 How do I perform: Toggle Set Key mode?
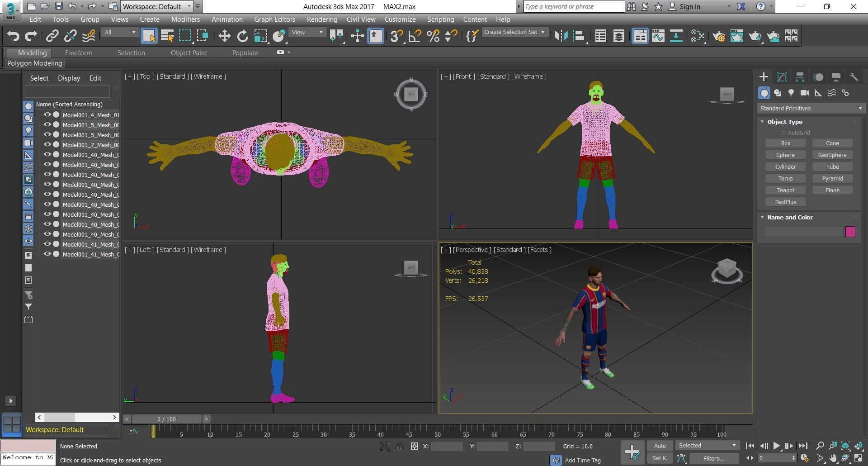click(x=660, y=458)
